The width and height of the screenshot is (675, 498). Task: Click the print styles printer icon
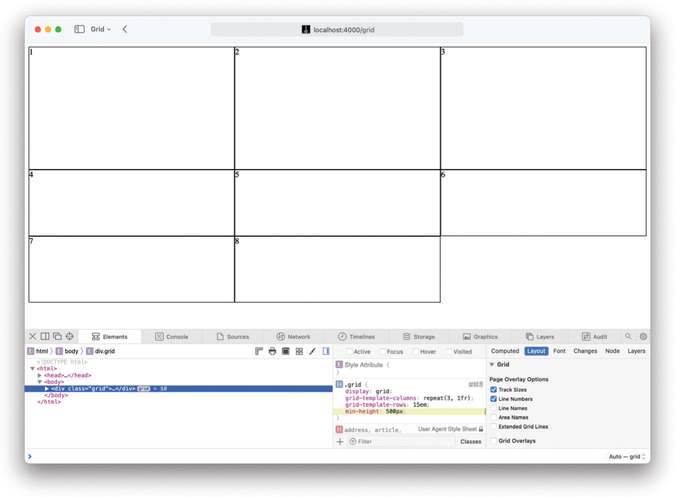click(272, 352)
